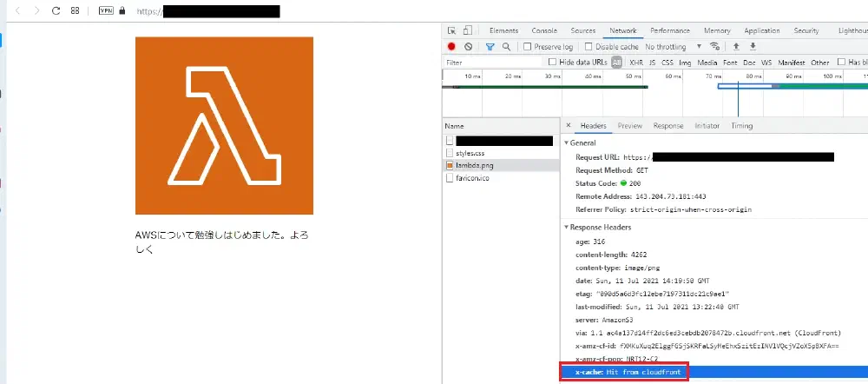This screenshot has height=384, width=868.
Task: Toggle the VPN badge in address bar
Action: 106,10
